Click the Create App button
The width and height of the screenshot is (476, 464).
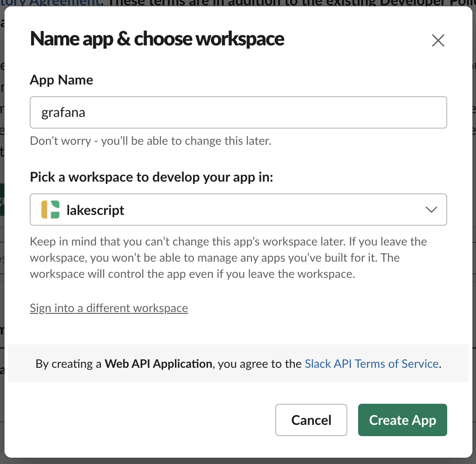click(403, 420)
